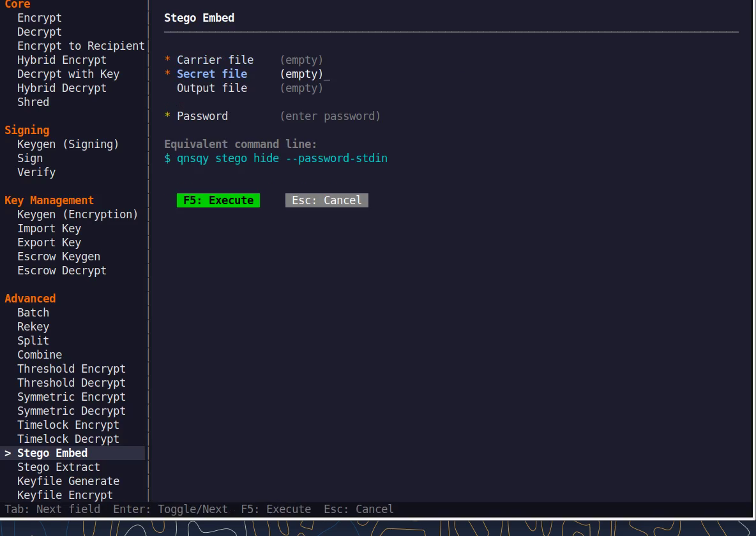Viewport: 756px width, 536px height.
Task: Click 'Equivalent command line:' text
Action: click(x=241, y=144)
